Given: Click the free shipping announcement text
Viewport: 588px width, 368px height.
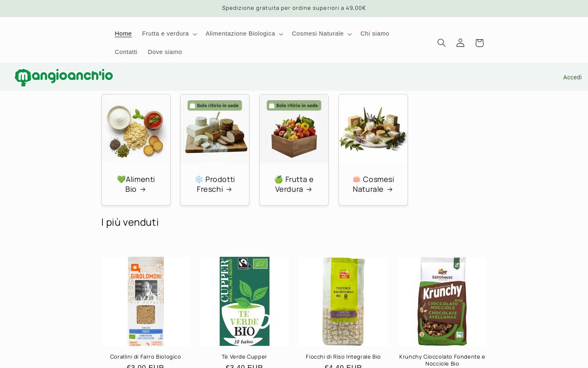Looking at the screenshot, I should 294,8.
